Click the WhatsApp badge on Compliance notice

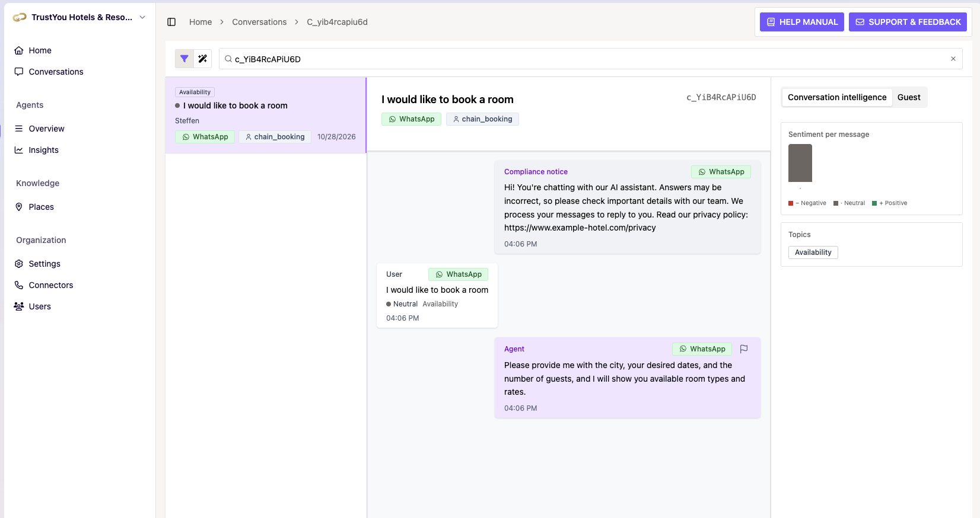click(x=721, y=172)
